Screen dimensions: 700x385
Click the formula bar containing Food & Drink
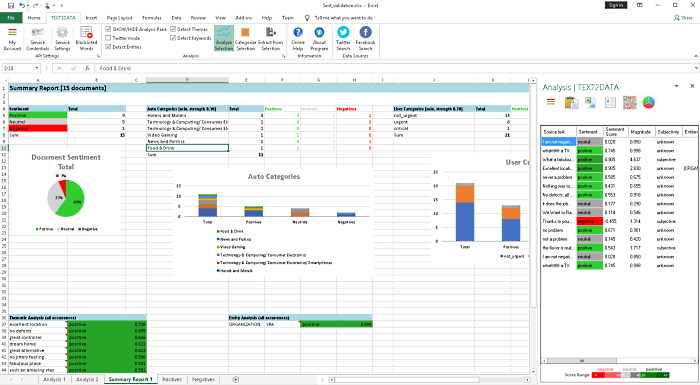coord(395,68)
